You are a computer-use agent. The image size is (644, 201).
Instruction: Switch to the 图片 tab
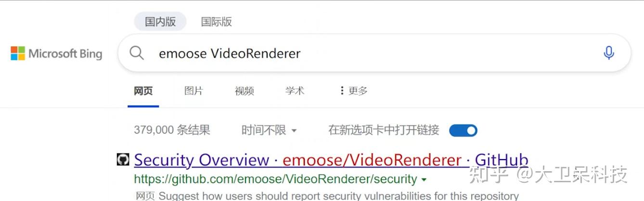(193, 90)
